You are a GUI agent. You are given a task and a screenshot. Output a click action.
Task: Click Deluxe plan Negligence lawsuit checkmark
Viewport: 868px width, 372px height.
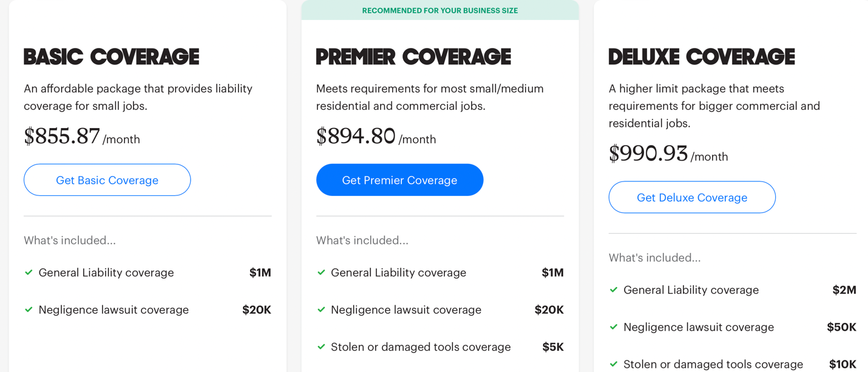(614, 327)
